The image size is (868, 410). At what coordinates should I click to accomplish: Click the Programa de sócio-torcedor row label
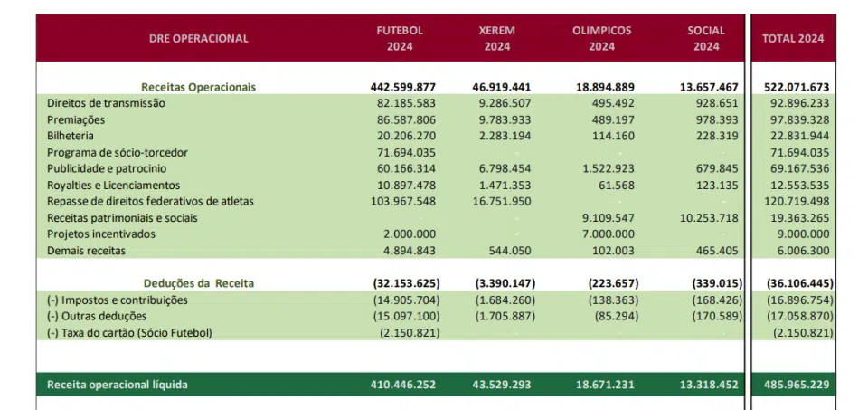[118, 152]
